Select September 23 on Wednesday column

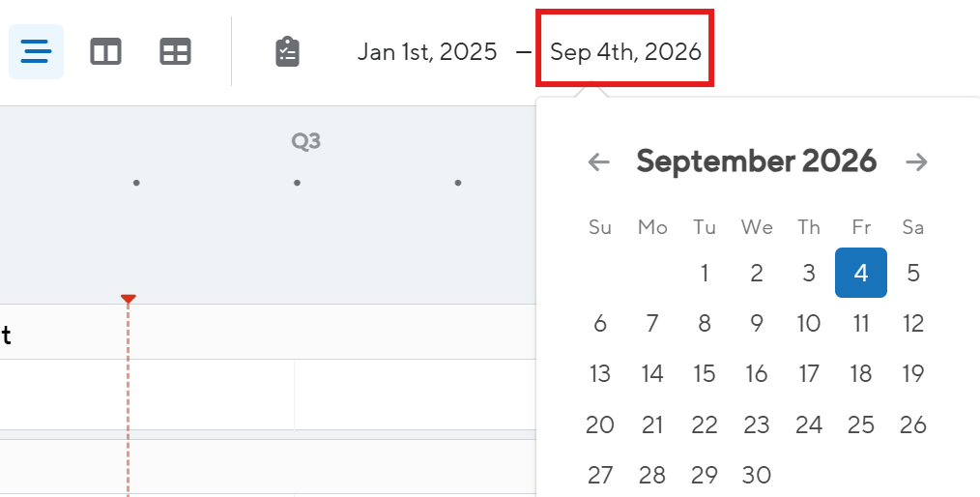756,424
